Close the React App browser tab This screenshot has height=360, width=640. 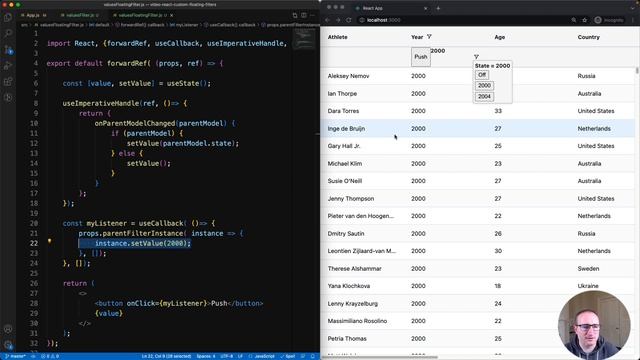pos(426,8)
